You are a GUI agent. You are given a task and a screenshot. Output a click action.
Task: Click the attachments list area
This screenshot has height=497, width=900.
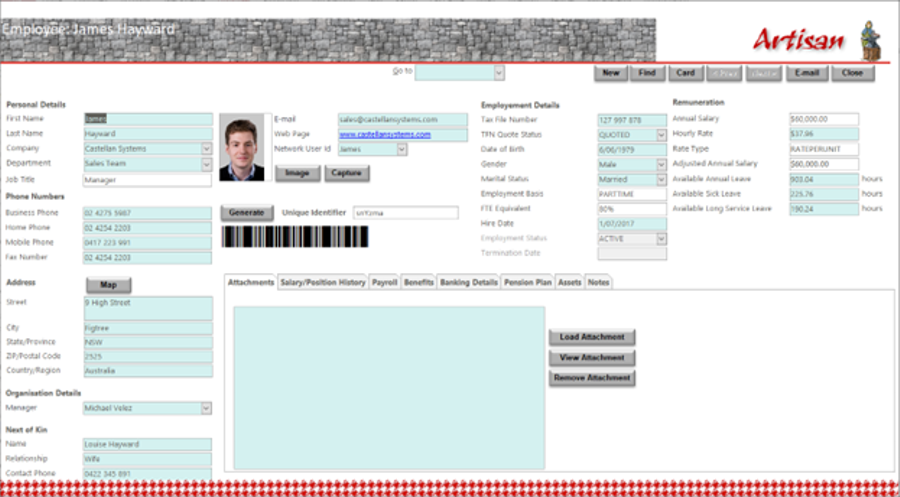(389, 388)
